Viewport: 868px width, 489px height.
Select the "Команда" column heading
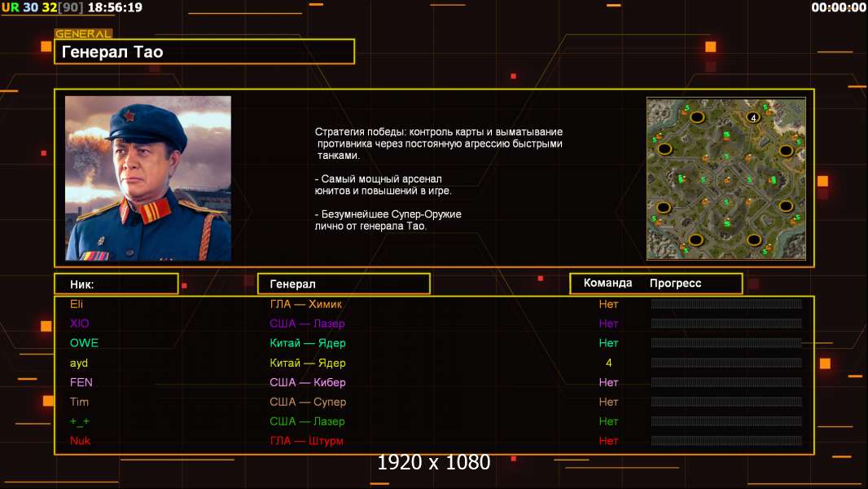click(607, 284)
